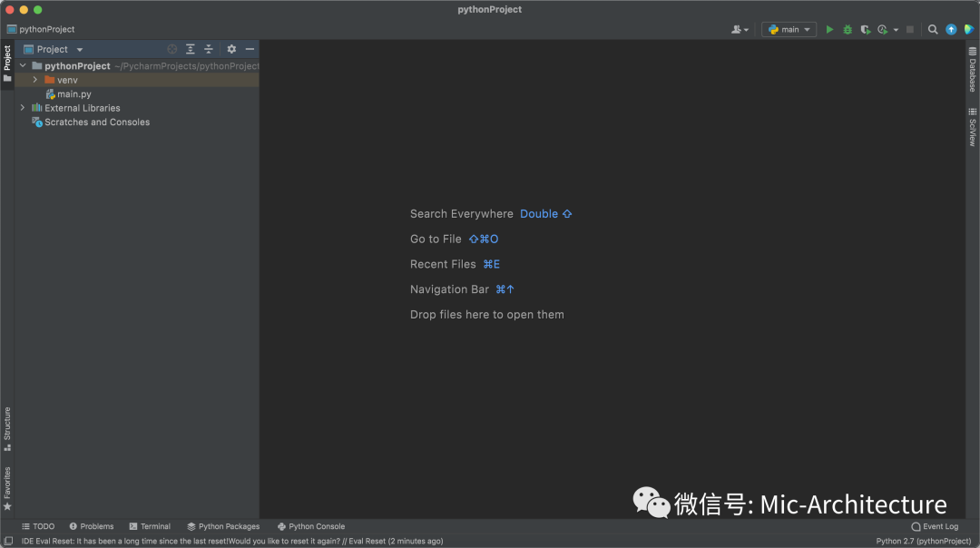Viewport: 980px width, 548px height.
Task: Run with coverage shield icon
Action: (x=865, y=29)
